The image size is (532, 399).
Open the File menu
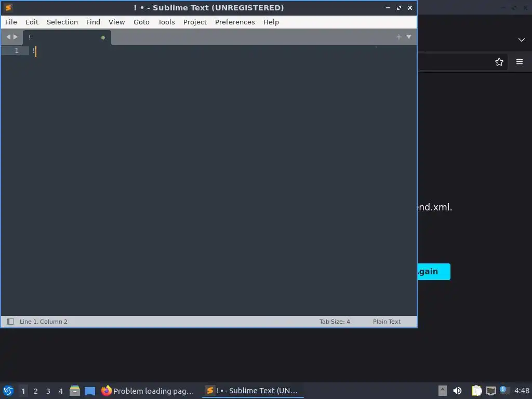point(11,22)
